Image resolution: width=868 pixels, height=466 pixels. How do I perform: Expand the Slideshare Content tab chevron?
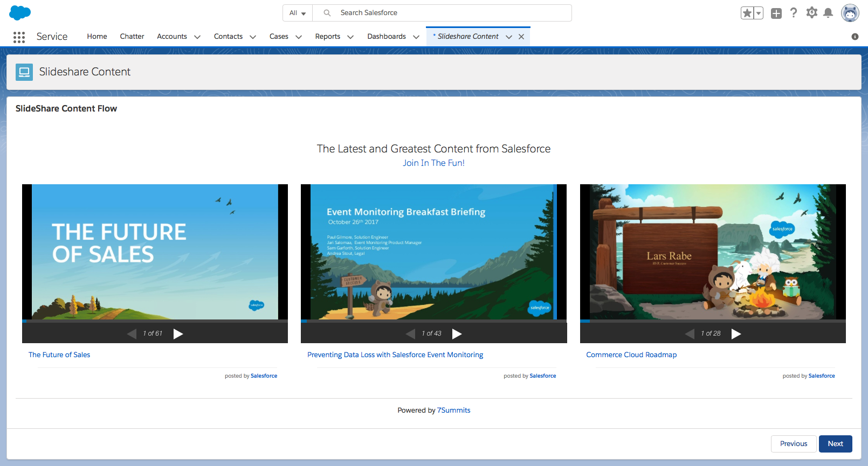509,37
